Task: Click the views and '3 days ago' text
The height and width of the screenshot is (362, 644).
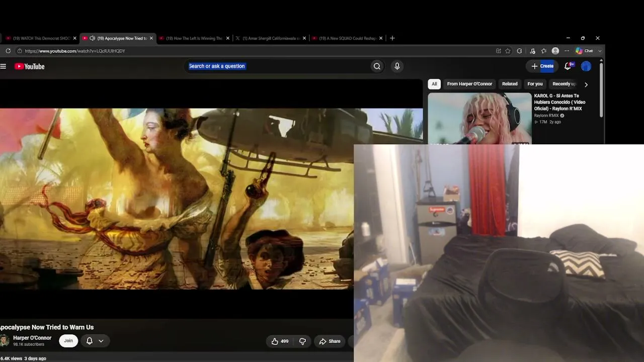Action: pos(23,358)
